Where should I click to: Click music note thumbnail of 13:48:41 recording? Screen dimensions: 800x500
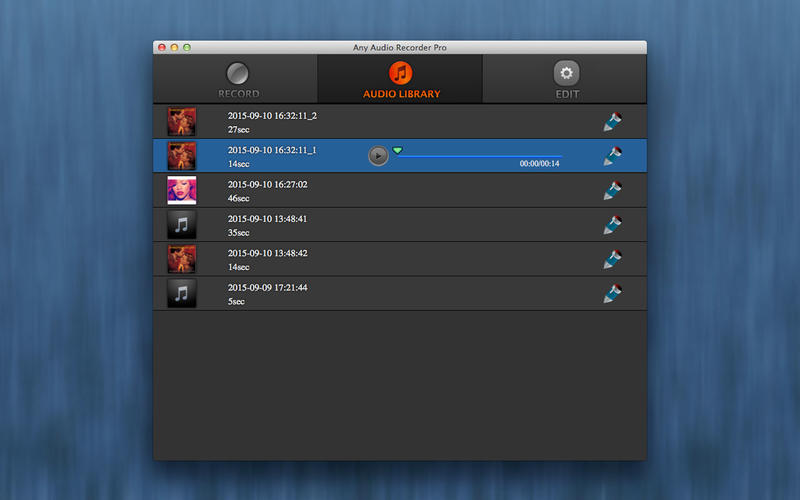pyautogui.click(x=182, y=224)
